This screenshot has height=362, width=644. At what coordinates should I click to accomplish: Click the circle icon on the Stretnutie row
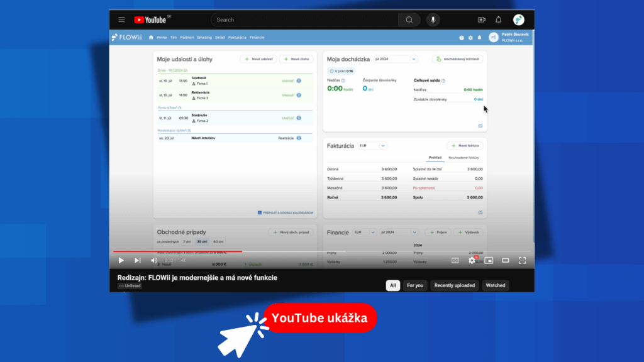(299, 118)
